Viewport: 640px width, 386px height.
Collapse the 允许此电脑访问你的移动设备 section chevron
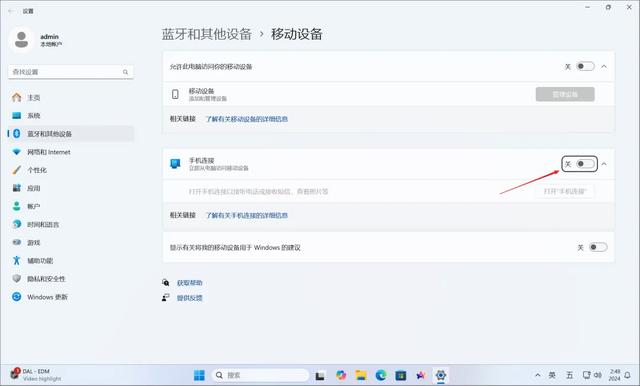pyautogui.click(x=604, y=66)
